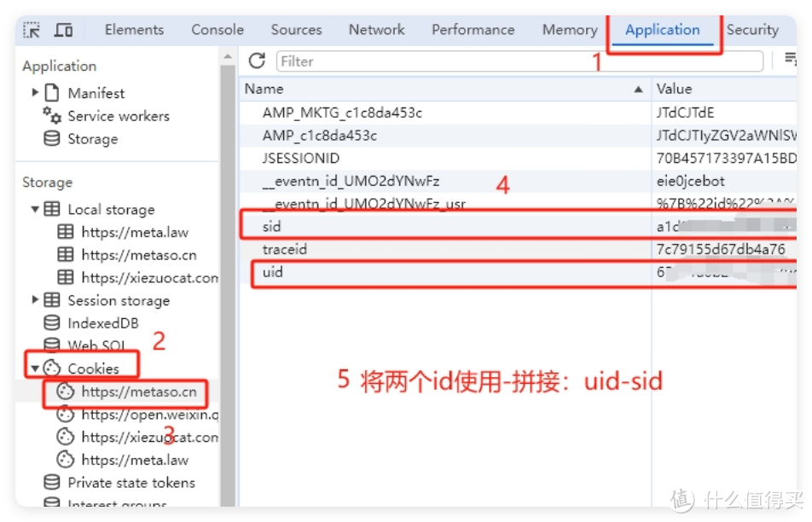Viewport: 812px width, 522px height.
Task: Reload cookies with the refresh icon
Action: 257,61
